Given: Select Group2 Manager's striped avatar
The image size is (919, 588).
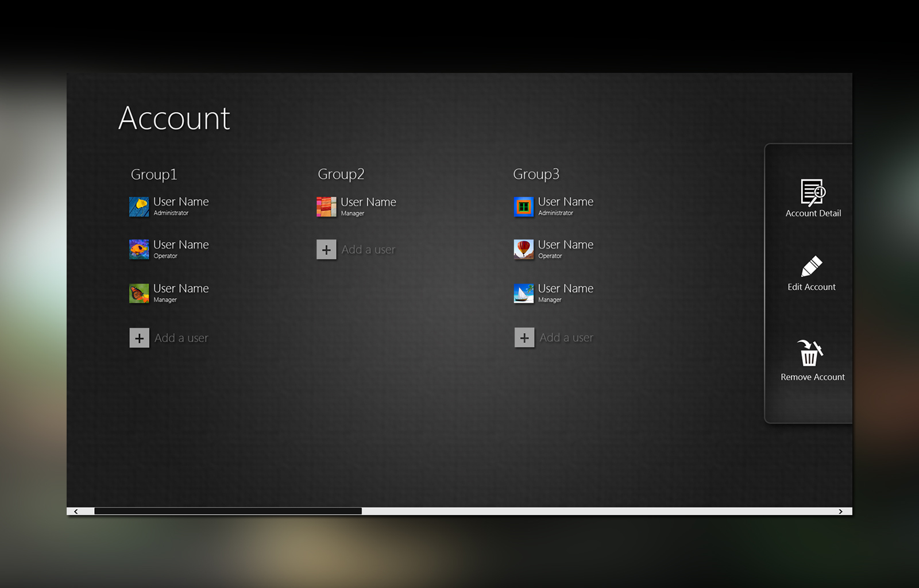Looking at the screenshot, I should pos(326,207).
